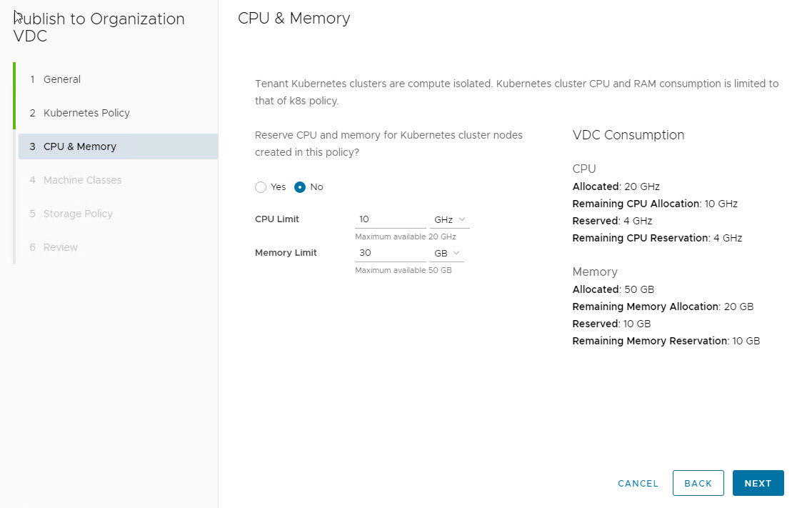Viewport: 812px width, 508px height.
Task: Open the GB unit dropdown
Action: (x=446, y=254)
